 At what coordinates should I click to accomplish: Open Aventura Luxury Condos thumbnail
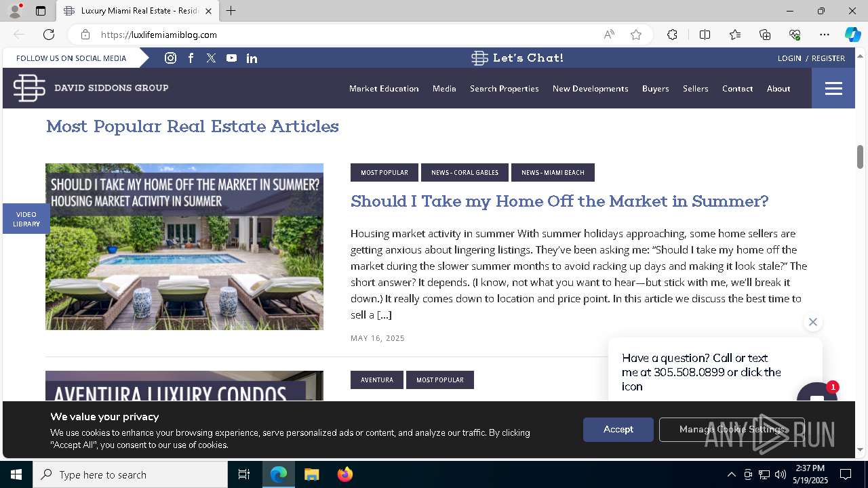tap(184, 386)
